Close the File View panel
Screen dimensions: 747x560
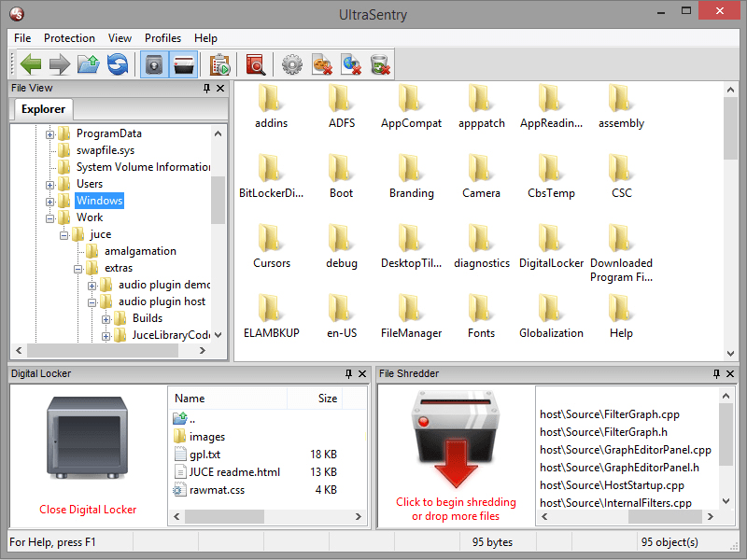tap(220, 88)
